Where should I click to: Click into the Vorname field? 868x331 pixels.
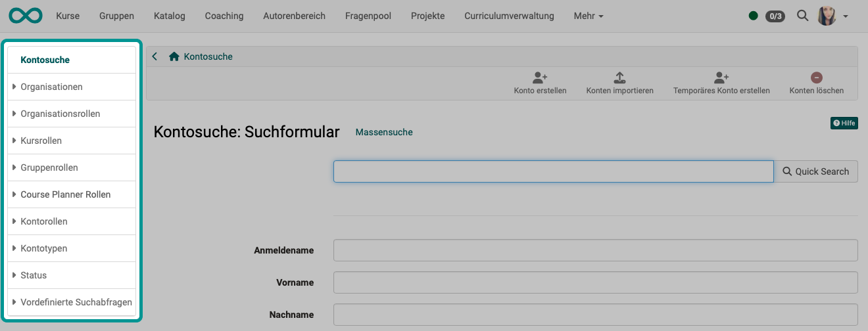[596, 282]
